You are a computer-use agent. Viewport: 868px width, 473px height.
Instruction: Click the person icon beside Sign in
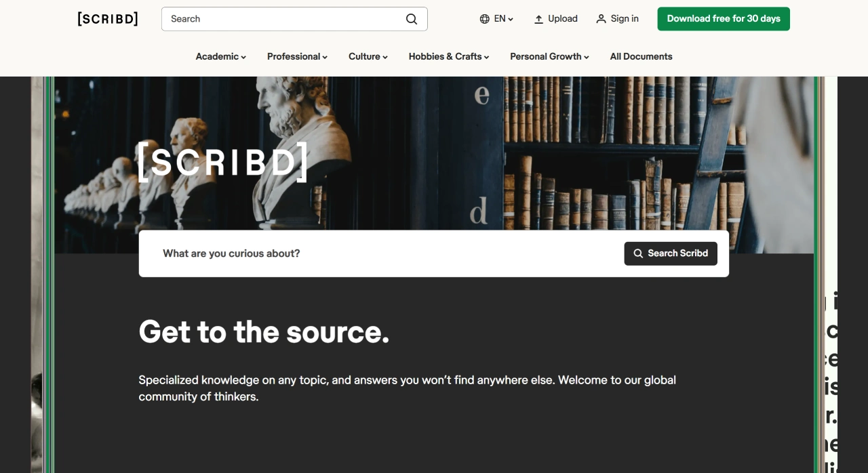tap(601, 19)
